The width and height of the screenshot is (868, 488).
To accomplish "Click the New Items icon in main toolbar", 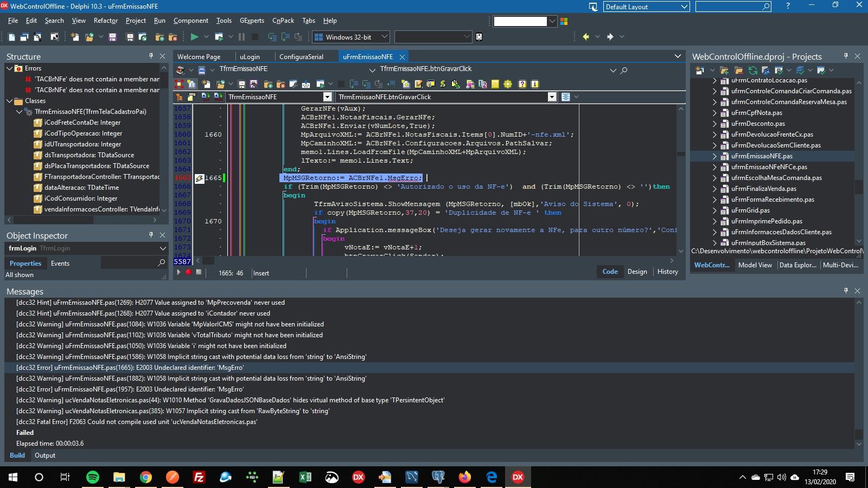I will pyautogui.click(x=75, y=37).
